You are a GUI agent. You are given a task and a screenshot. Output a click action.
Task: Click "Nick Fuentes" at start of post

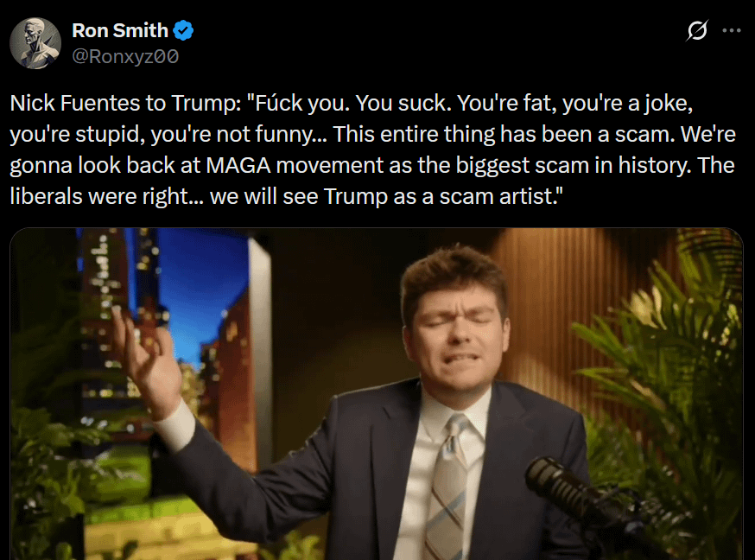pyautogui.click(x=74, y=103)
